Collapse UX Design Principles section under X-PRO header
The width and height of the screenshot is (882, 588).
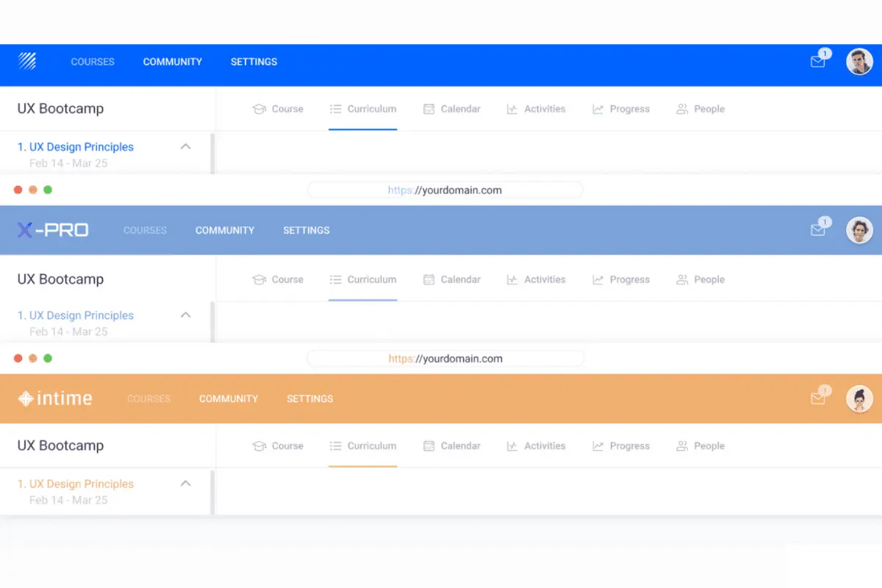coord(186,315)
